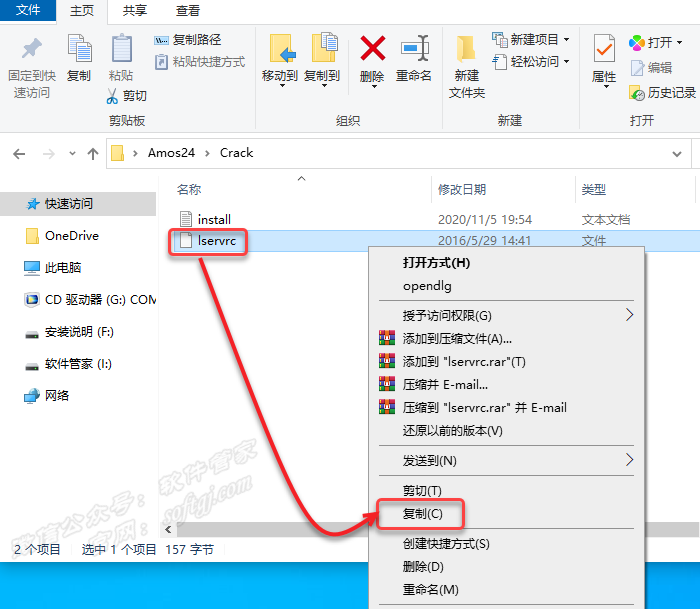This screenshot has height=609, width=700.
Task: Choose 还原以前的版本(V)
Action: [507, 431]
